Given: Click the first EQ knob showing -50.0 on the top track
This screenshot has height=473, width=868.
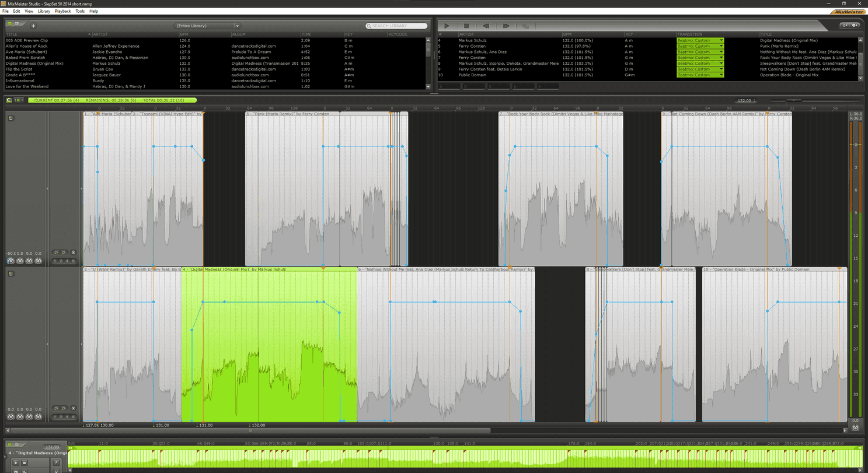Looking at the screenshot, I should click(11, 261).
